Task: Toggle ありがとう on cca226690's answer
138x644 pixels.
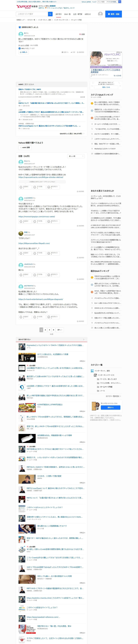Action: pos(53,222)
